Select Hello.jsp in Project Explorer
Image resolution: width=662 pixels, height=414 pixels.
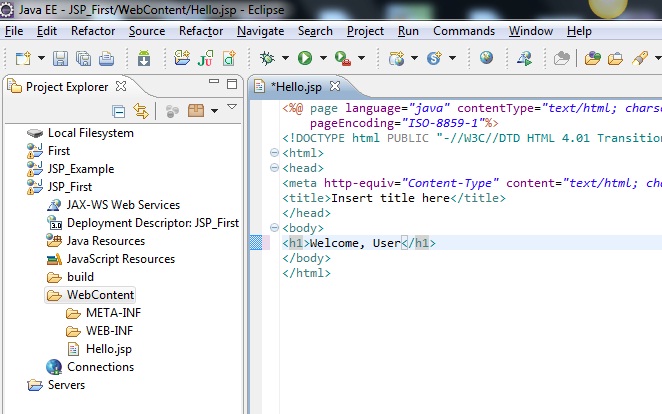(x=100, y=349)
